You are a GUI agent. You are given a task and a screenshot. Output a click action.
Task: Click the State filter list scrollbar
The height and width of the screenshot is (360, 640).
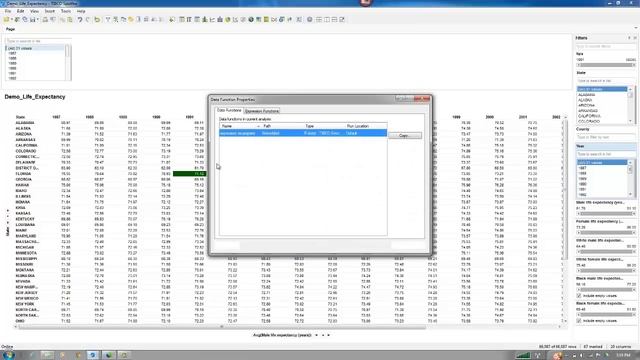pyautogui.click(x=631, y=105)
